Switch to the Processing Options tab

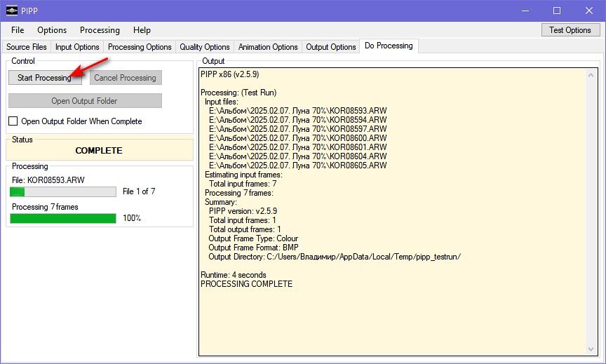(x=140, y=47)
